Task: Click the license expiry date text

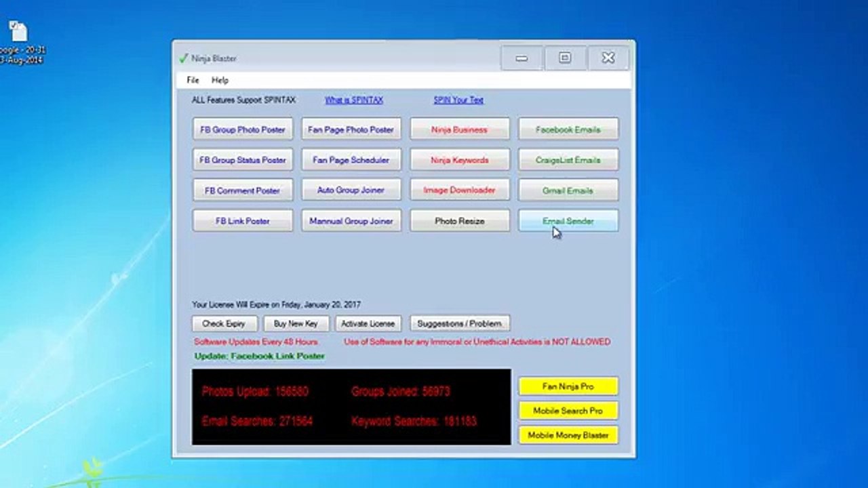Action: point(277,305)
